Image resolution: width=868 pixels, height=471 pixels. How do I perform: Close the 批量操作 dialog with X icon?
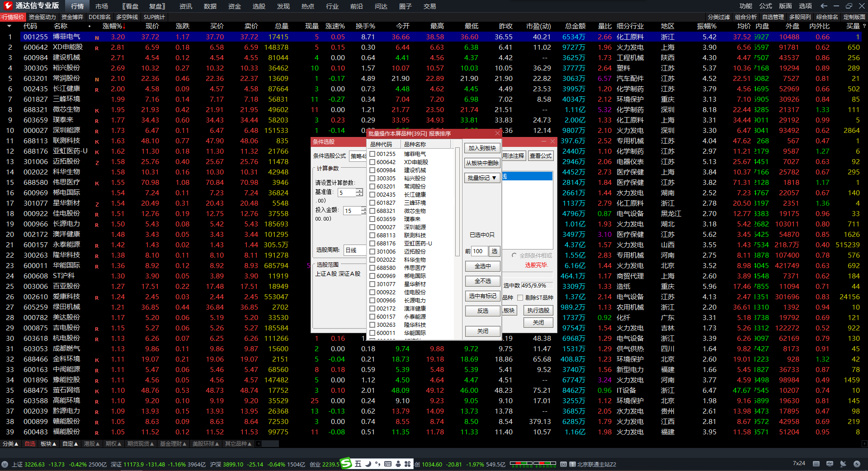click(x=497, y=133)
